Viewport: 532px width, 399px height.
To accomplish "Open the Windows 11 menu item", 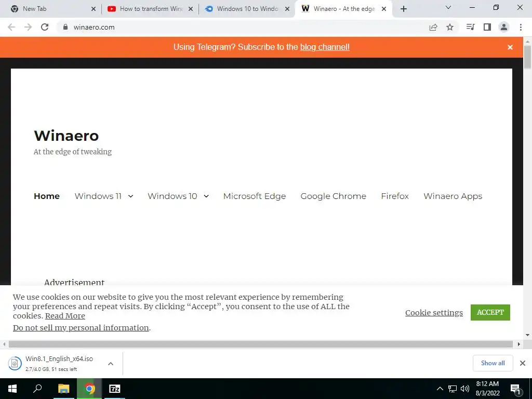I will (x=98, y=196).
